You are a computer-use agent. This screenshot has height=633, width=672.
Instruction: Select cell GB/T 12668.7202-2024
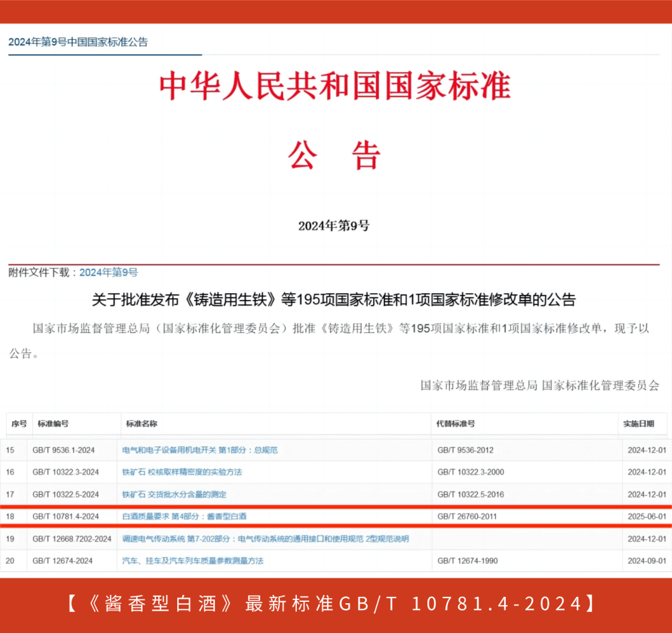(72, 539)
